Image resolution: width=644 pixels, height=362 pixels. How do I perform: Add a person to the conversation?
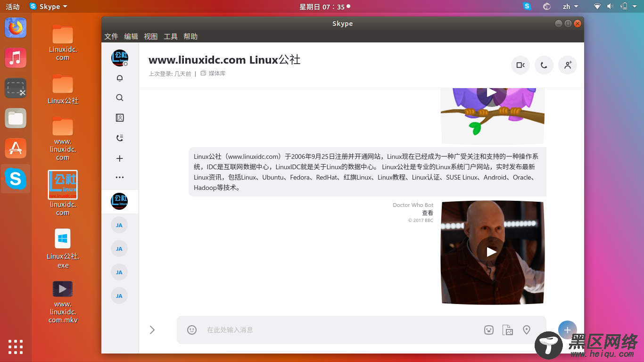point(568,65)
